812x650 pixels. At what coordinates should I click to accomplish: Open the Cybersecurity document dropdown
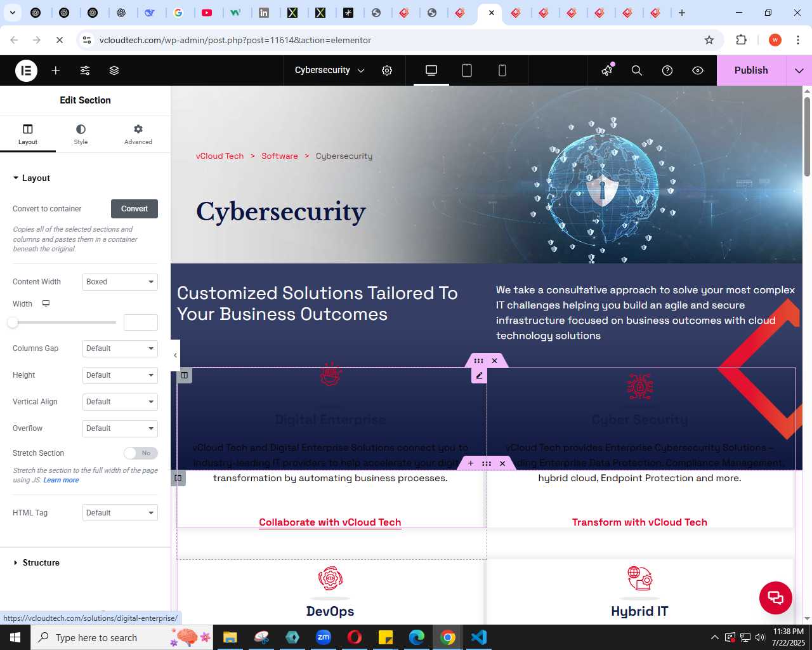[329, 70]
